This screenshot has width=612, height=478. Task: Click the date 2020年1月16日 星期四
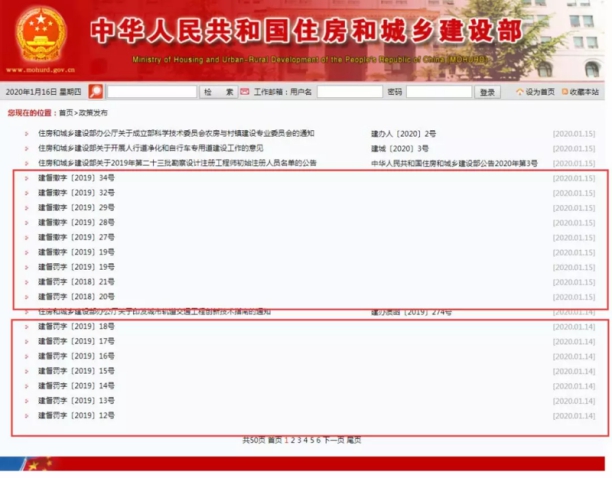point(43,92)
